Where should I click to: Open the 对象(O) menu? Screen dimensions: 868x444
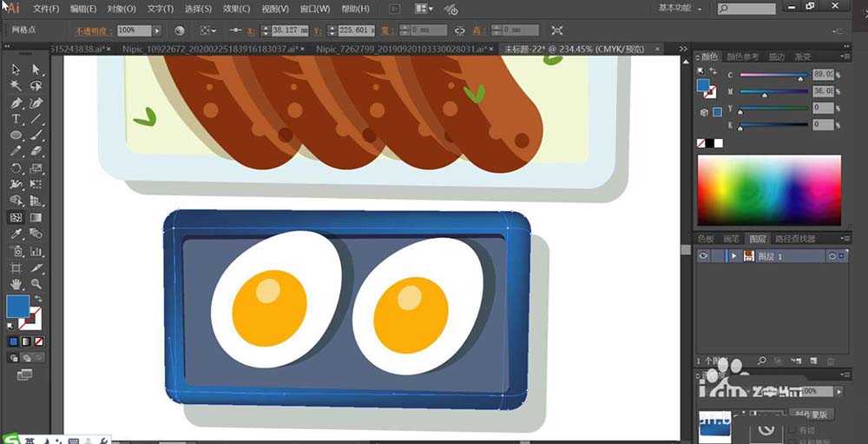coord(122,9)
